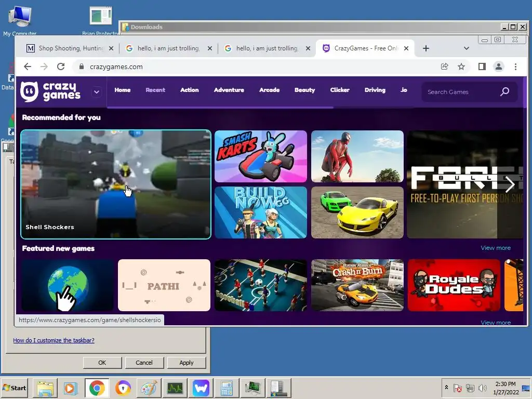Open the Shell Shockers game
Viewport: 532px width, 399px height.
click(116, 184)
